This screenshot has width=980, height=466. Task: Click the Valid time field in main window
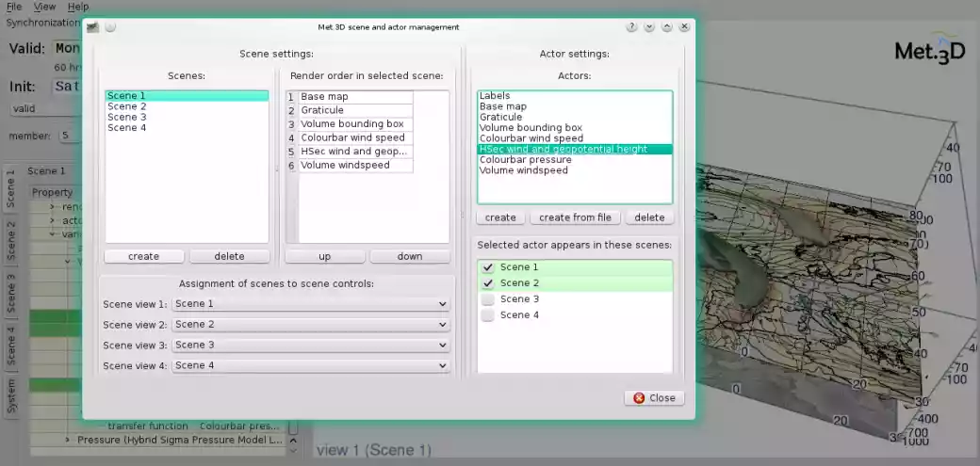click(67, 48)
